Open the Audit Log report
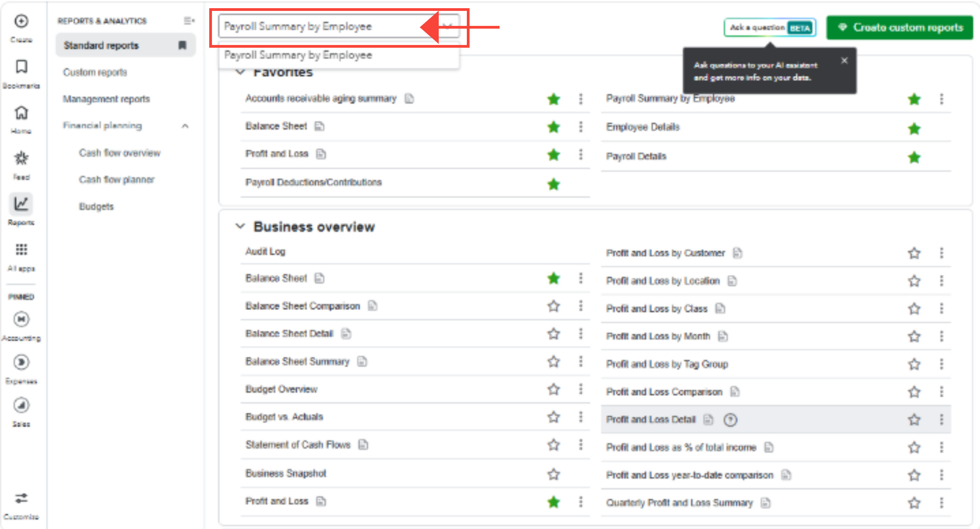 [265, 252]
